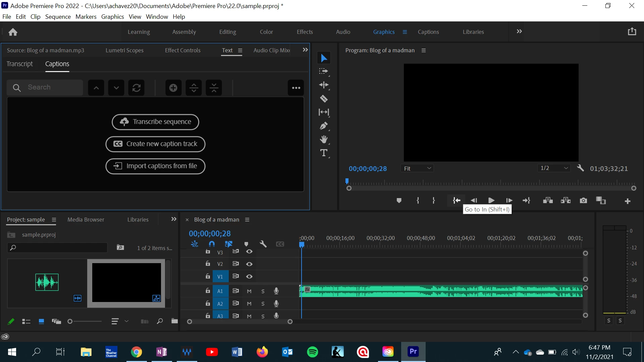Switch to the Transcript tab
Viewport: 644px width, 362px height.
point(20,64)
